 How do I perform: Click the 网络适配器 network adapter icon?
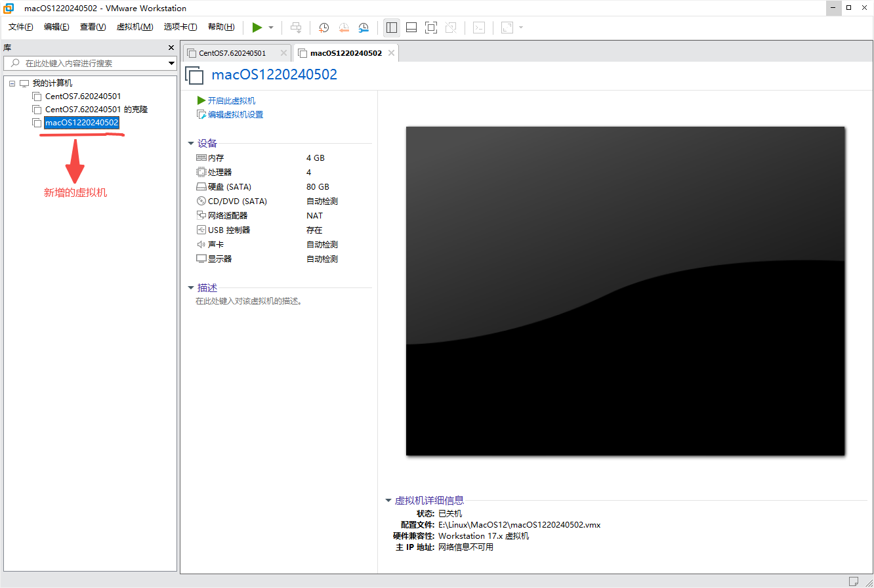point(201,215)
